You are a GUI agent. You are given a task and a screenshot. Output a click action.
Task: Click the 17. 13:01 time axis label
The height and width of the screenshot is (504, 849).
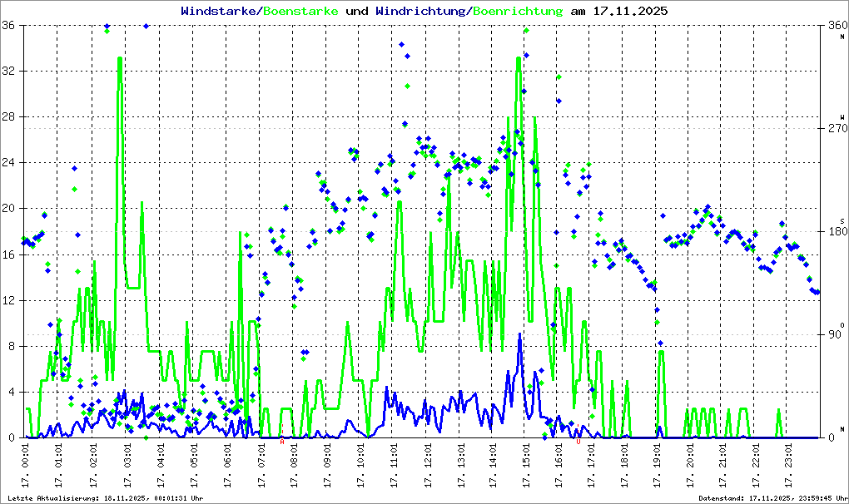pyautogui.click(x=461, y=466)
